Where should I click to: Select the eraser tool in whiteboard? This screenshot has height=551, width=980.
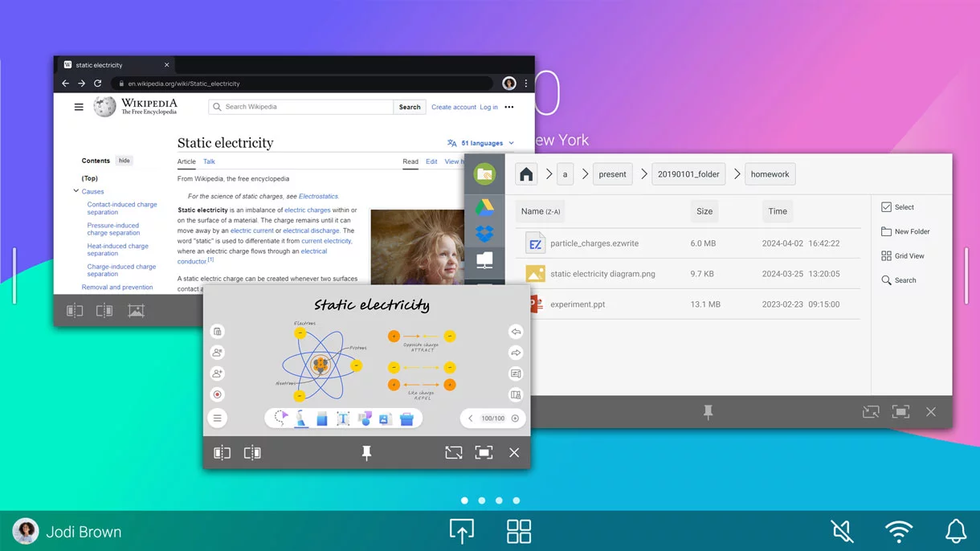[321, 418]
